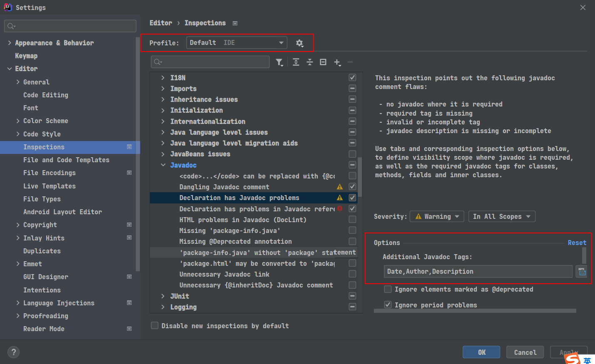Image resolution: width=595 pixels, height=364 pixels.
Task: Toggle the I18N inspections checkbox
Action: click(352, 77)
